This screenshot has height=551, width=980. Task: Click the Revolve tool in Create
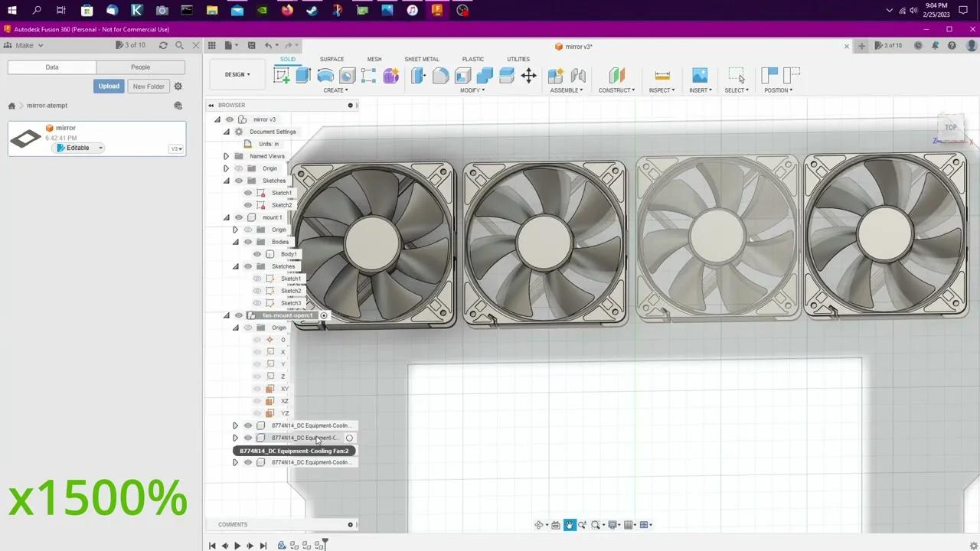pos(325,74)
